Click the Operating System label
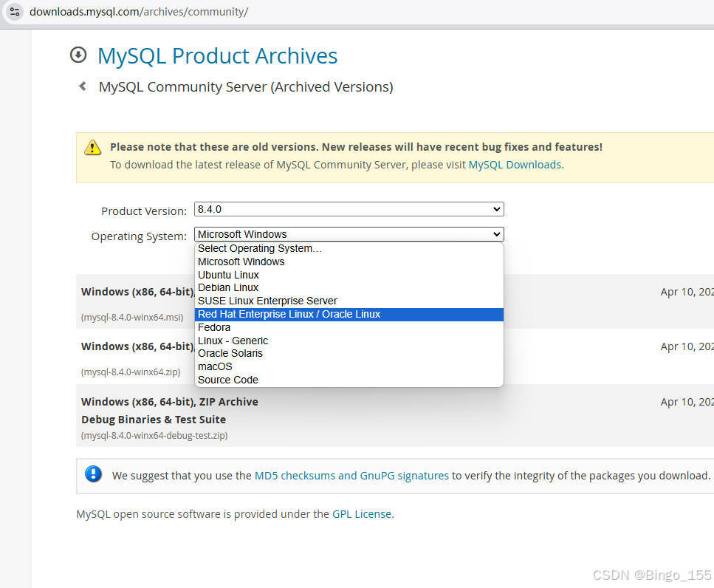Image resolution: width=714 pixels, height=588 pixels. pos(139,236)
